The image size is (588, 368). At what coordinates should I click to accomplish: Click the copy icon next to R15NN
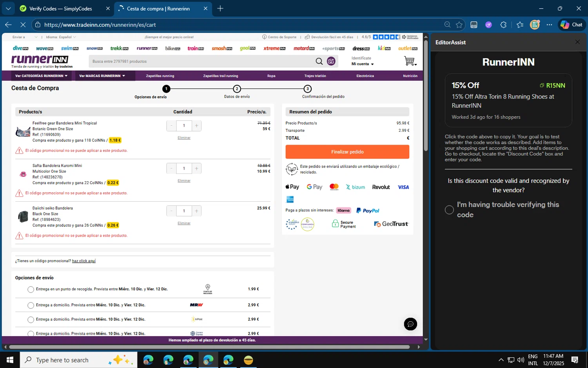(542, 86)
